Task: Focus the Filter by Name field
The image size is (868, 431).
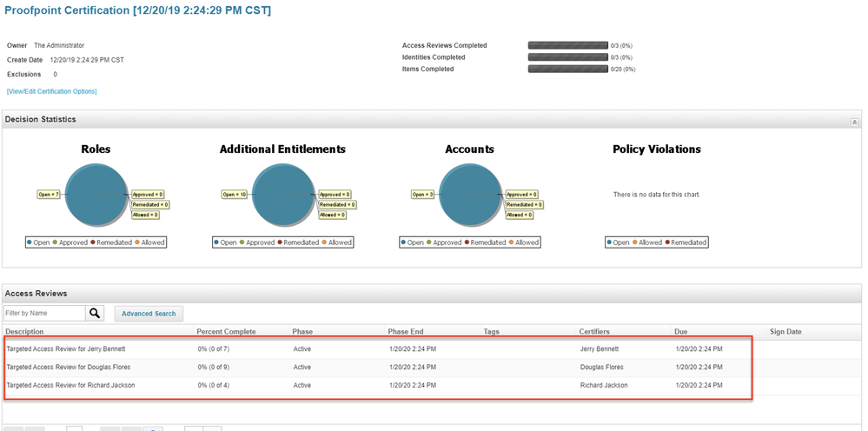Action: [x=44, y=313]
